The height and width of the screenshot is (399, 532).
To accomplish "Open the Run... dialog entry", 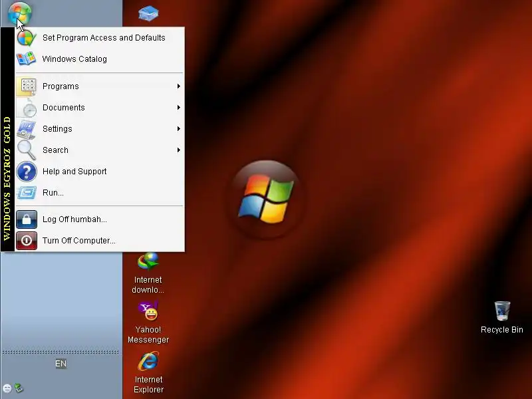I will [99, 193].
